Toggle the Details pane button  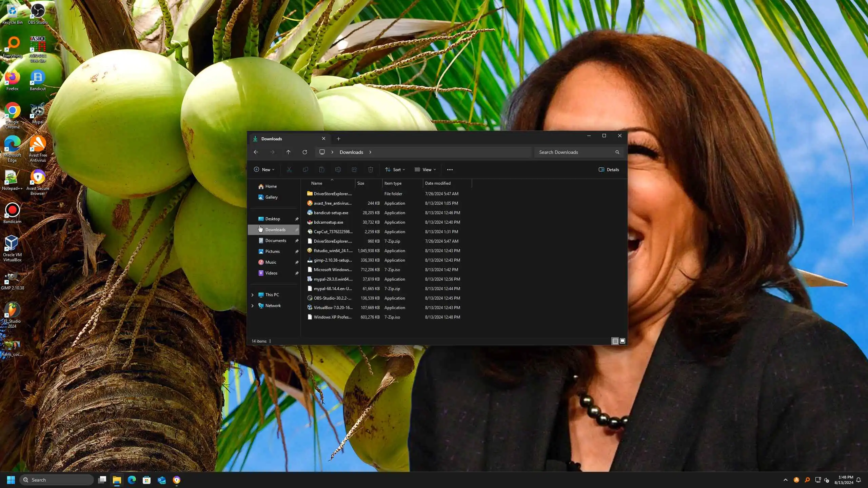(x=609, y=169)
